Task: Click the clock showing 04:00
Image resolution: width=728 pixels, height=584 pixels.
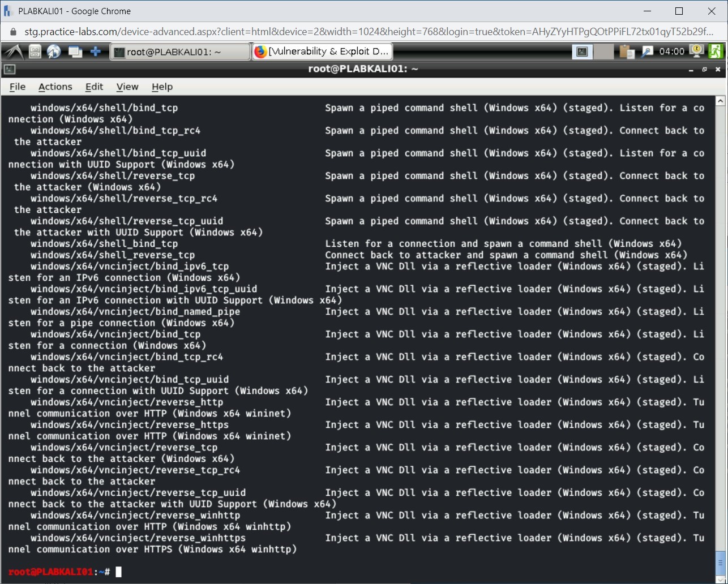Action: 673,51
